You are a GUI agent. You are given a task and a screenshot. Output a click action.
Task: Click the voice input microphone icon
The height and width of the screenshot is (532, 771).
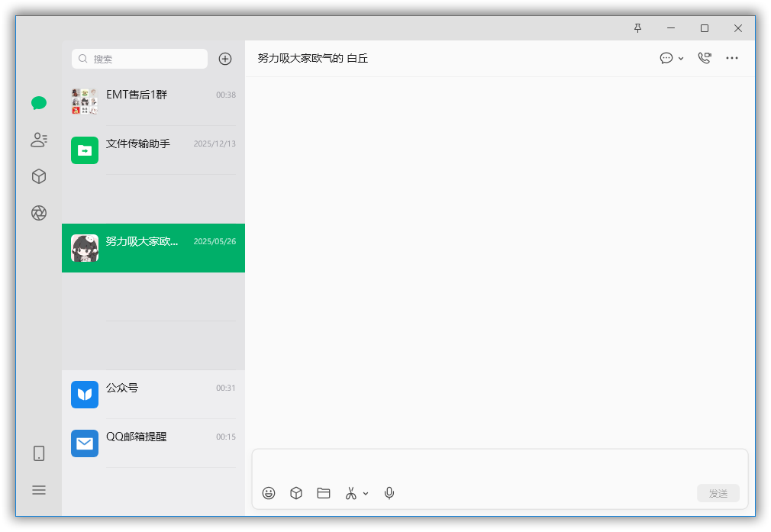coord(389,493)
